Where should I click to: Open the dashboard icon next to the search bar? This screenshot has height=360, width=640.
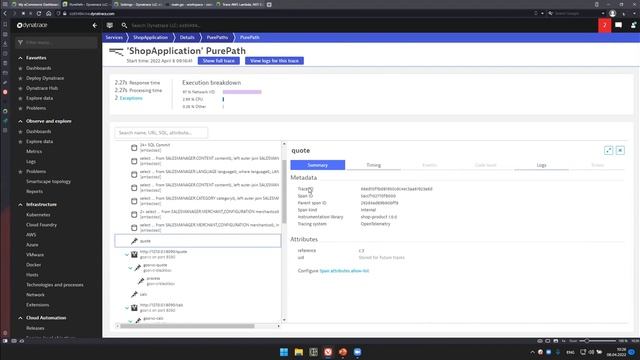[110, 25]
